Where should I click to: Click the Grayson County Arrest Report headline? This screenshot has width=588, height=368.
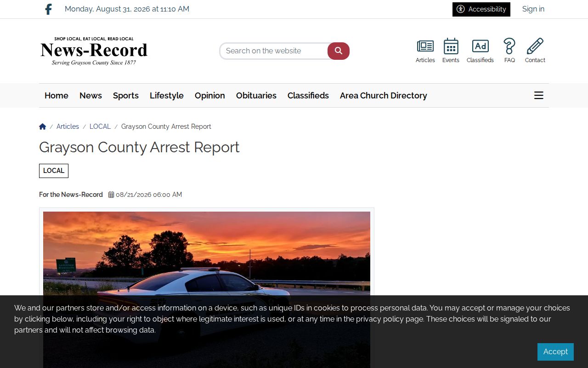coord(139,147)
